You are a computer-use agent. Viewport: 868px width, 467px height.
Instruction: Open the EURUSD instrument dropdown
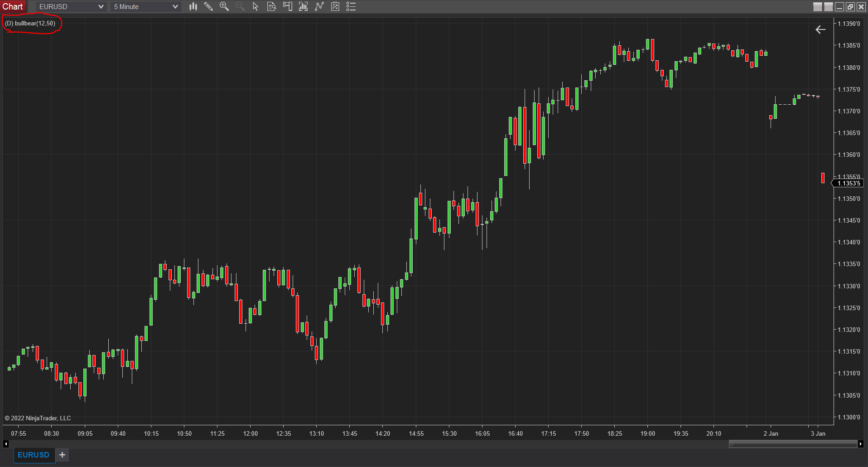click(71, 7)
